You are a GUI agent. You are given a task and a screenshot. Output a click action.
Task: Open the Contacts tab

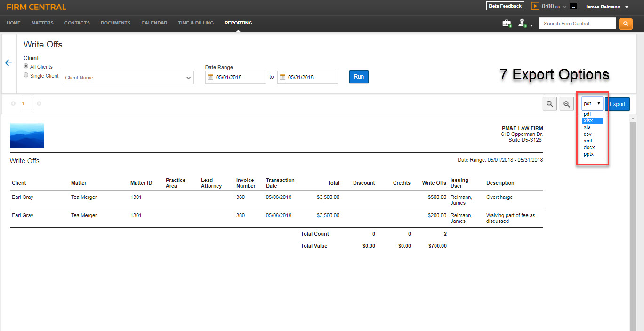point(77,23)
